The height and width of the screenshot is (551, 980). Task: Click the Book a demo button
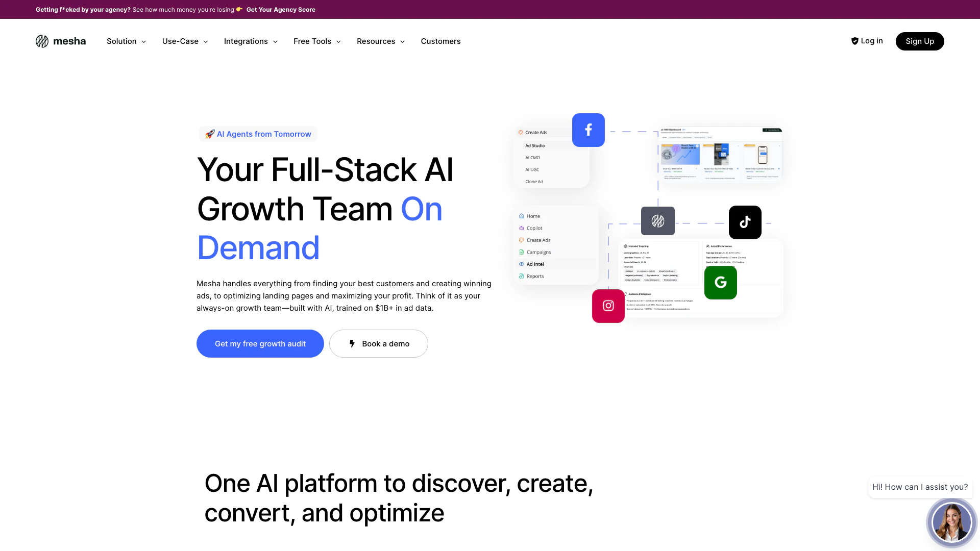(378, 344)
